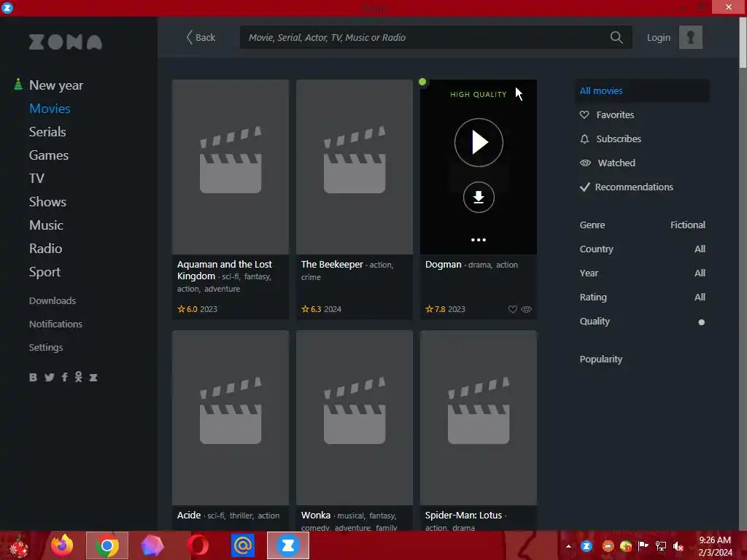This screenshot has width=747, height=560.
Task: Open the user avatar icon
Action: 690,37
